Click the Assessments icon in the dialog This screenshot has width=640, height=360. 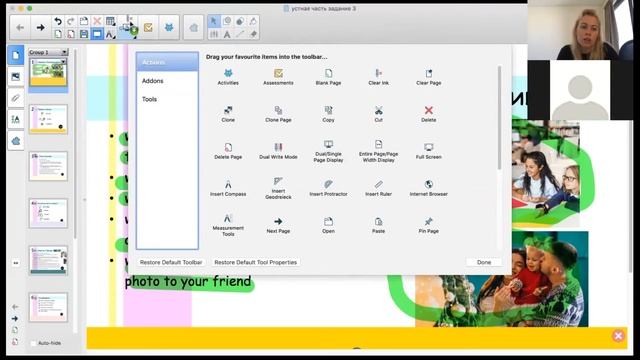[x=278, y=76]
